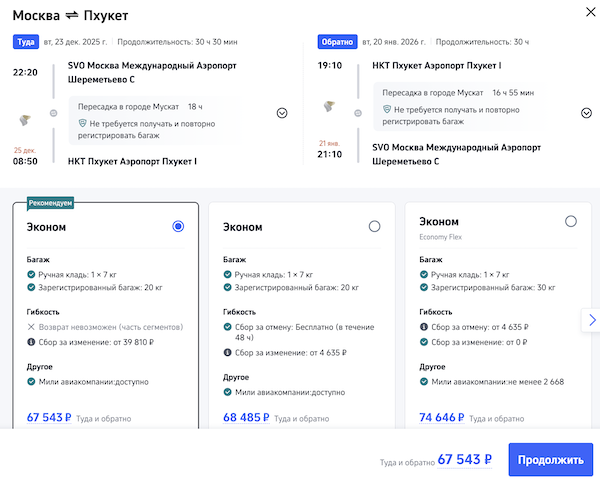
Task: Click the shield icon in the Muscat layover box
Action: (x=83, y=121)
